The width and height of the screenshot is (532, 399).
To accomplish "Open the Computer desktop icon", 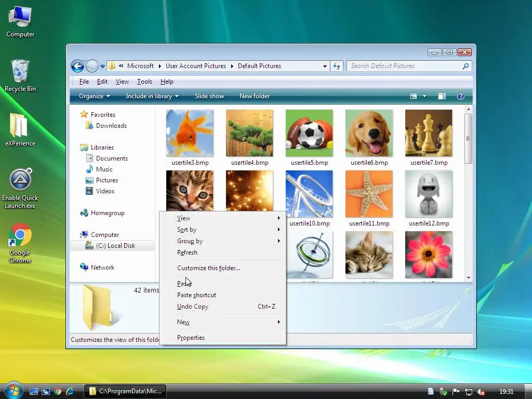I will [x=20, y=22].
